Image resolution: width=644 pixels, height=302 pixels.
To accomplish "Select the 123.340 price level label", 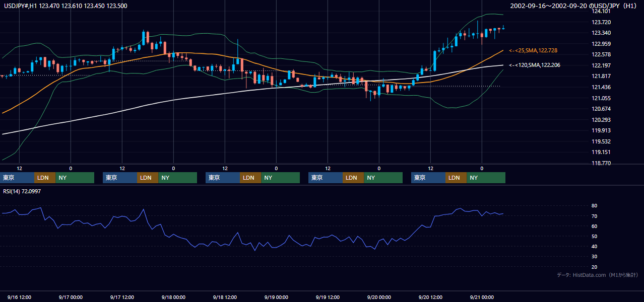I will point(601,33).
